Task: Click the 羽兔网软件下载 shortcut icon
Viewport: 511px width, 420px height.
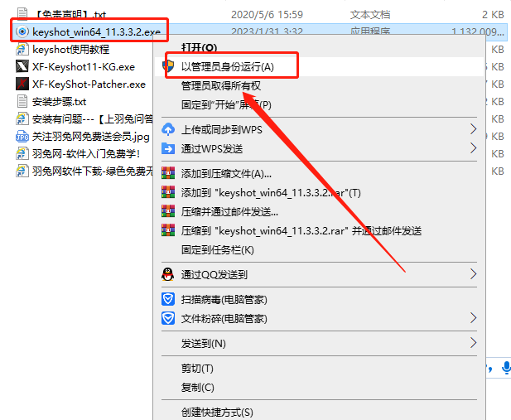Action: pos(22,171)
